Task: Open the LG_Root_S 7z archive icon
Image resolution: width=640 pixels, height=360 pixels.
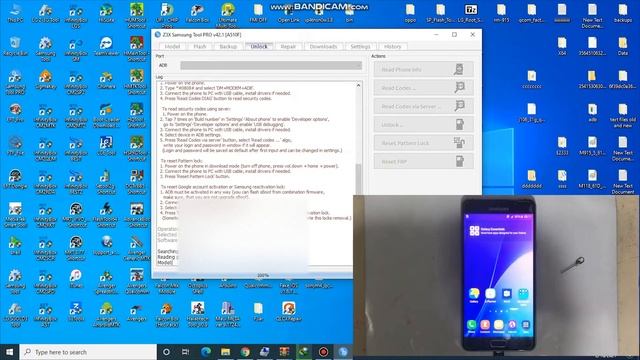Action: [x=471, y=13]
